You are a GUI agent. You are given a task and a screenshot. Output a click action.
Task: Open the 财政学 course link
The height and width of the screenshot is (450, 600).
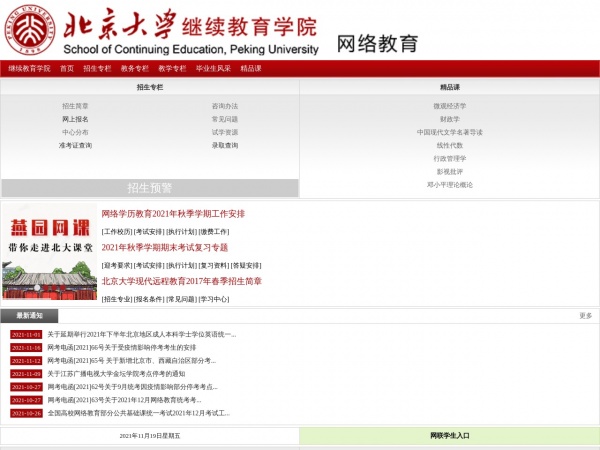coord(450,119)
